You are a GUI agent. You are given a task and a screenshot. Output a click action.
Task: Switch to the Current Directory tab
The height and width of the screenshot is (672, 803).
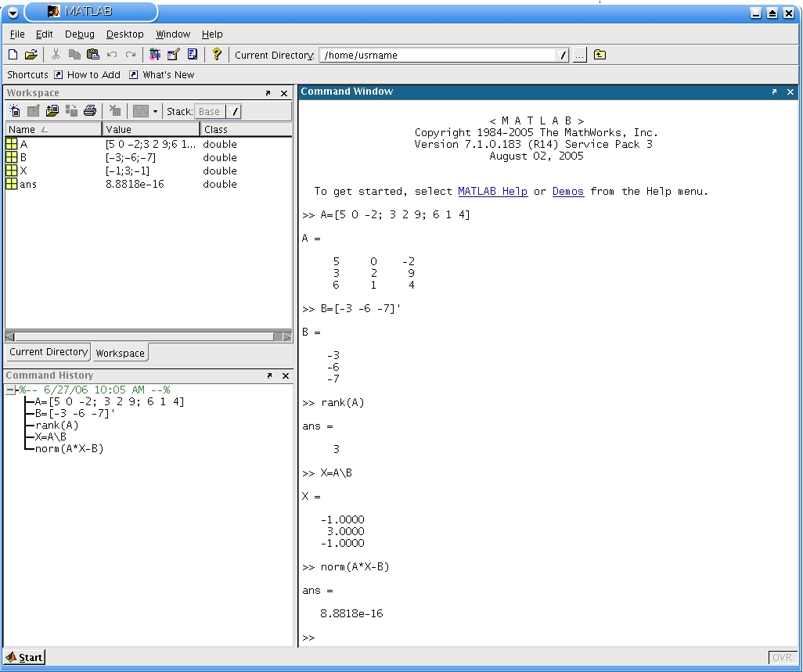click(49, 351)
